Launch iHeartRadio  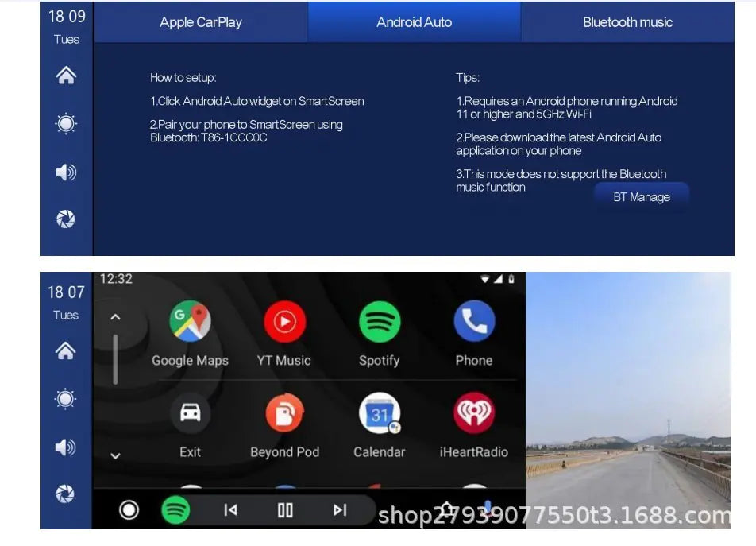click(x=474, y=413)
